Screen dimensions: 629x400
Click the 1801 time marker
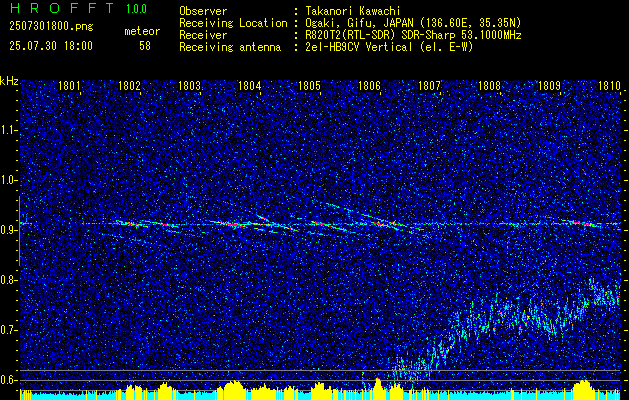[x=69, y=86]
